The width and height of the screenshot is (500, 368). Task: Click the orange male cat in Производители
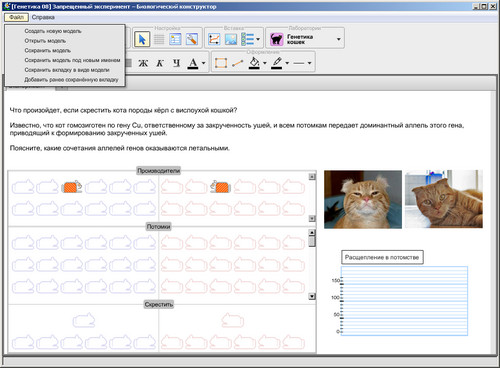click(72, 187)
